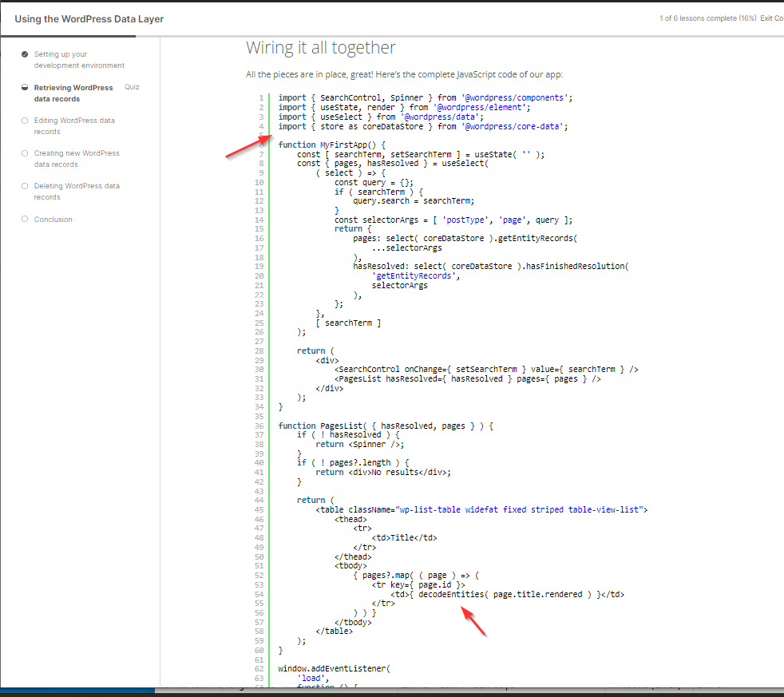Click the 'return <Spinner />;' code line

[359, 445]
